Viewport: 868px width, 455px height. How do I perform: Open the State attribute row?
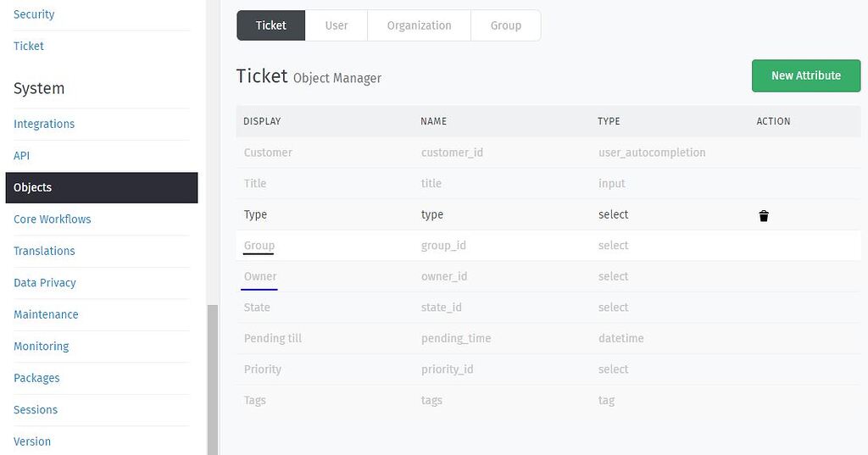point(548,308)
